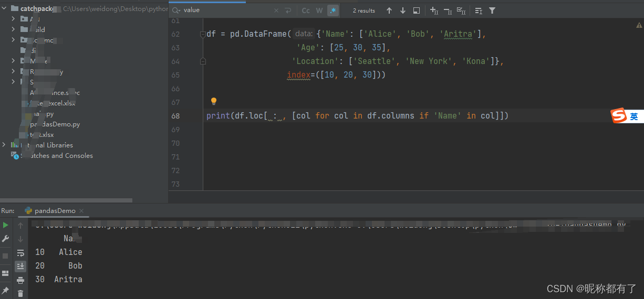Print the console output
The image size is (644, 299).
pos(20,280)
